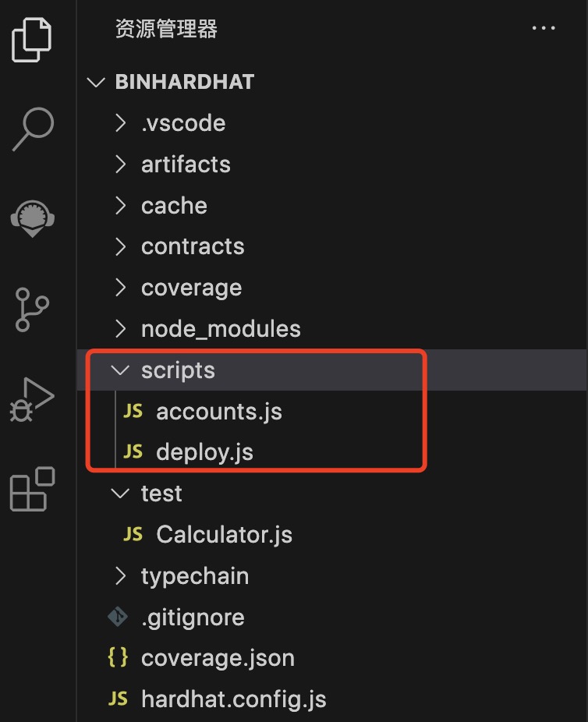Expand the contracts folder
The height and width of the screenshot is (722, 588).
(x=193, y=246)
